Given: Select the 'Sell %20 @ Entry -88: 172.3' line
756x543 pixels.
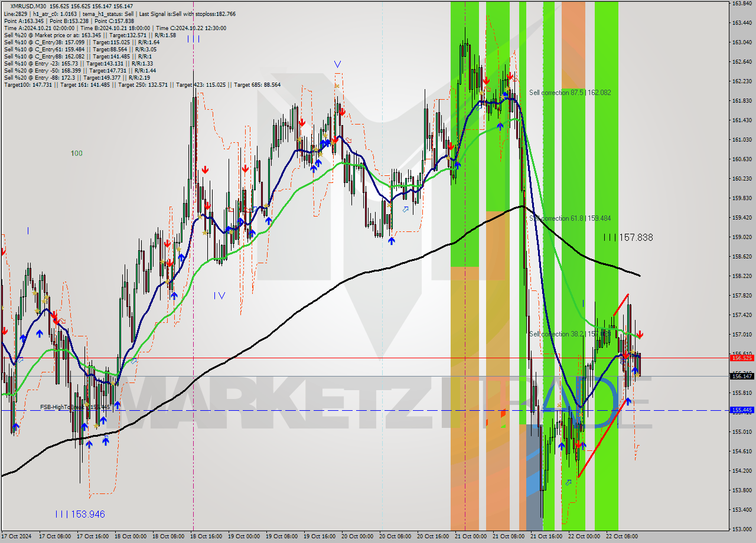Looking at the screenshot, I should [x=77, y=78].
